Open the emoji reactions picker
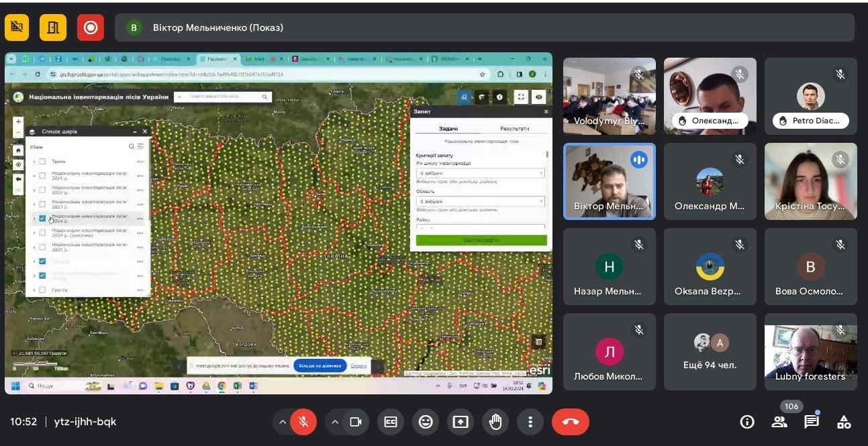868x446 pixels. pyautogui.click(x=426, y=422)
